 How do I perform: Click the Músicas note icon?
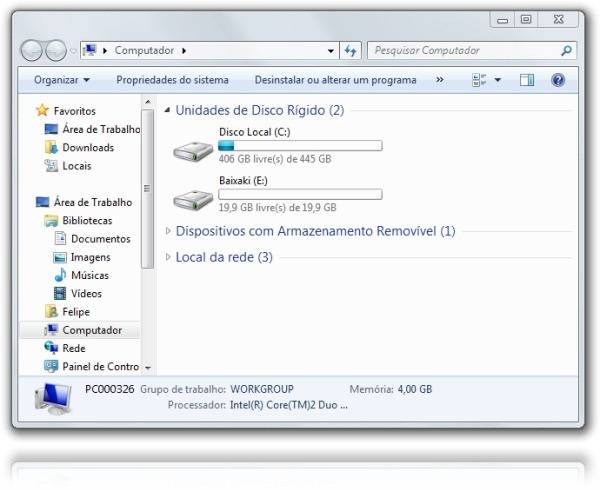pos(60,275)
